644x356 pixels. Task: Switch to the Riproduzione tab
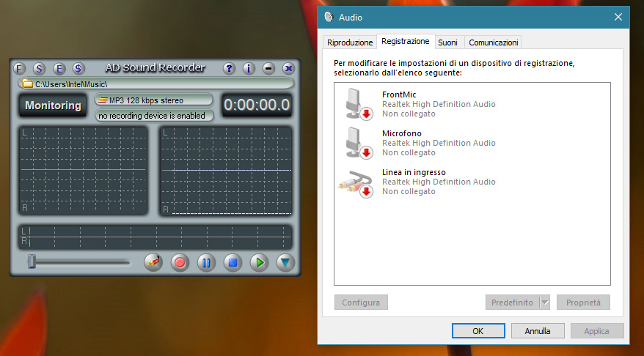349,42
